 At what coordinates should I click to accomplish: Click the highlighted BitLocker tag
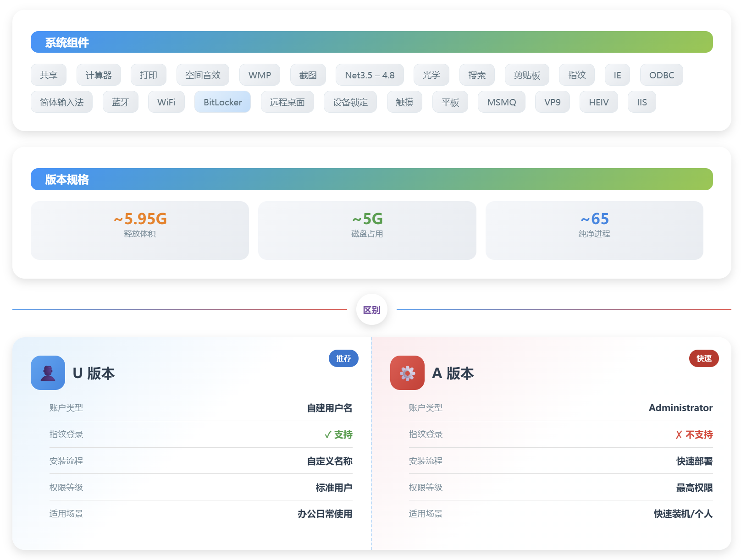(x=223, y=102)
